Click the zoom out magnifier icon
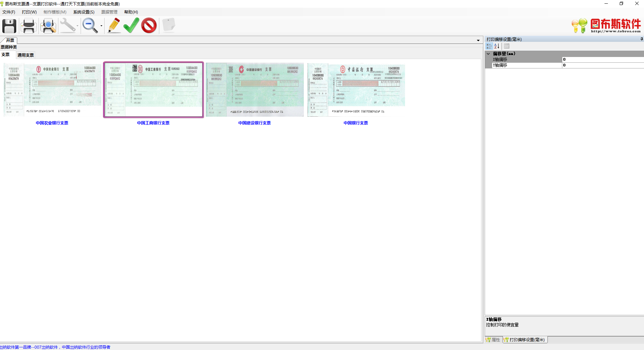644x350 pixels. tap(90, 26)
